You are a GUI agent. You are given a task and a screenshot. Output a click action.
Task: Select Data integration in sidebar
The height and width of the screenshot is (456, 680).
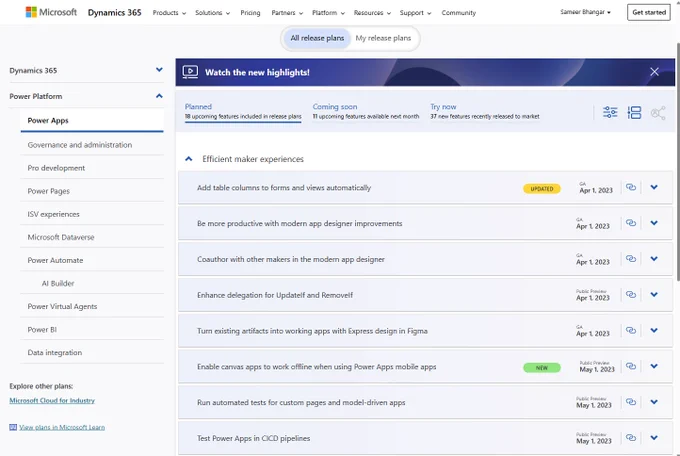click(92, 352)
